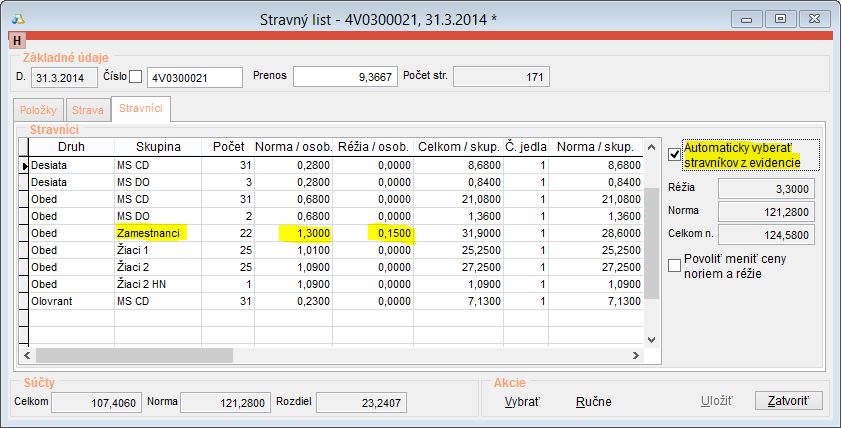Click the Skupina column header

pyautogui.click(x=157, y=147)
